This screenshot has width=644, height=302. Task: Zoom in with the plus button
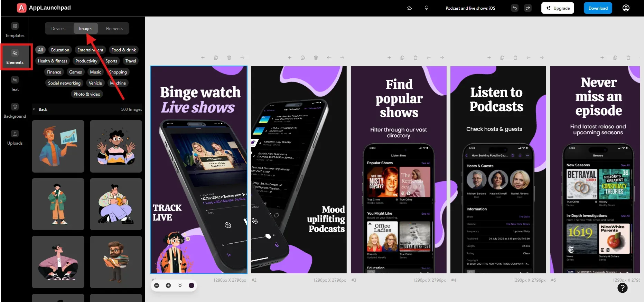pos(168,285)
